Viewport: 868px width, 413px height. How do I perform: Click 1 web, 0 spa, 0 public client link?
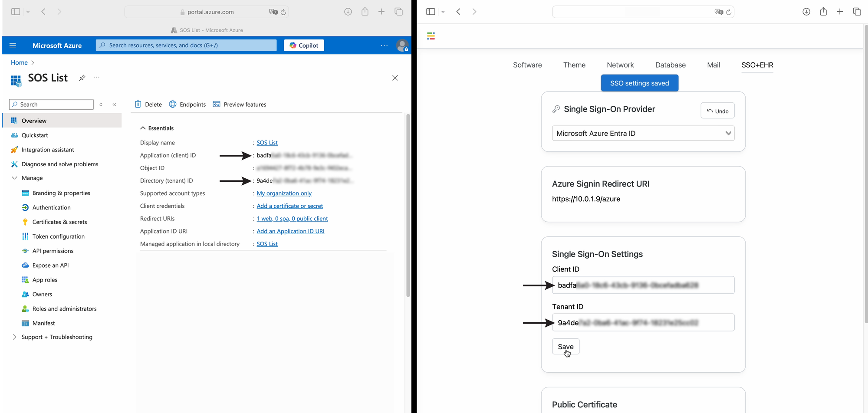point(292,219)
